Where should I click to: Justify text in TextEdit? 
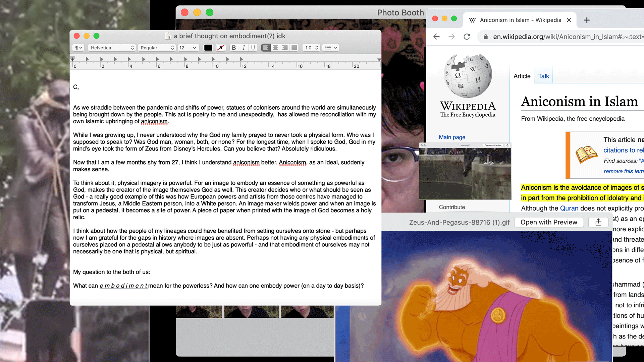click(294, 48)
